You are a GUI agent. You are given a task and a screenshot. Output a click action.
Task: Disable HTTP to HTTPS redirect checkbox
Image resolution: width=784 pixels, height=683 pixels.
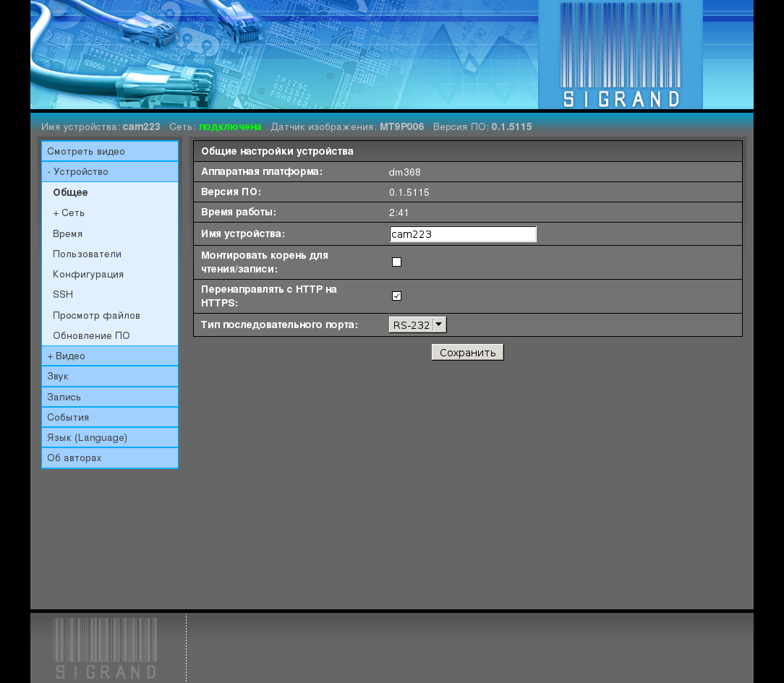click(396, 296)
